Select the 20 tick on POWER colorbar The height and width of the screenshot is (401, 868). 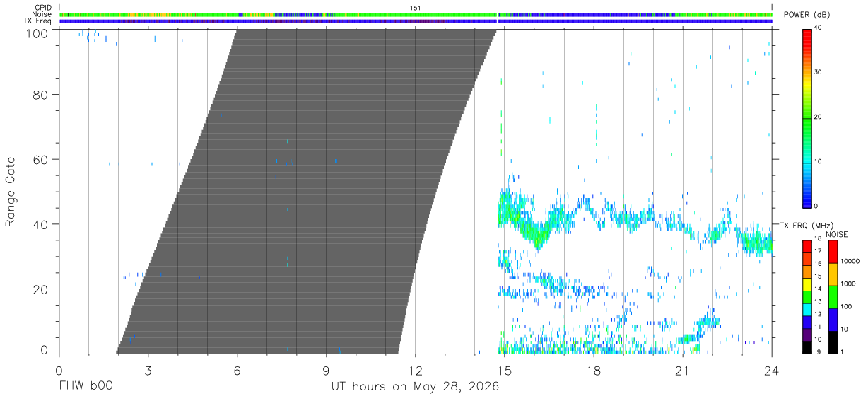(818, 117)
